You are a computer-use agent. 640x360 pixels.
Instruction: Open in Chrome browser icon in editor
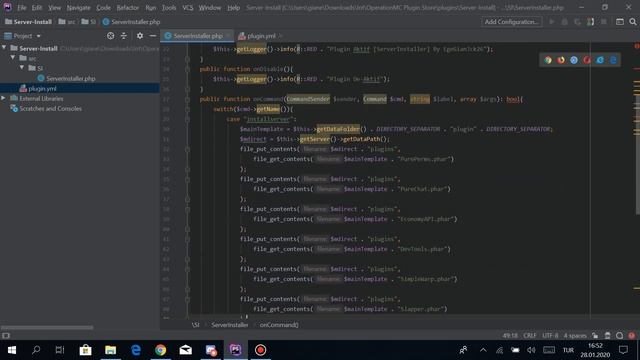click(548, 60)
